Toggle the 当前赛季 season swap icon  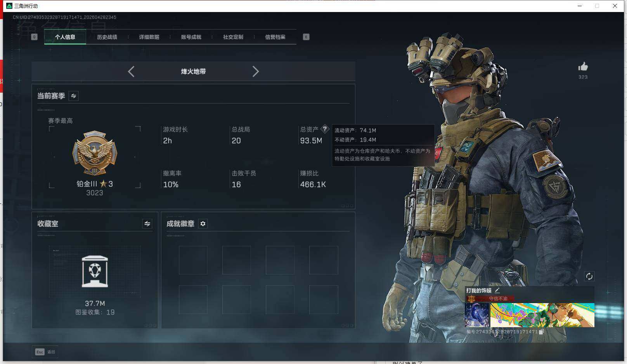pyautogui.click(x=73, y=96)
